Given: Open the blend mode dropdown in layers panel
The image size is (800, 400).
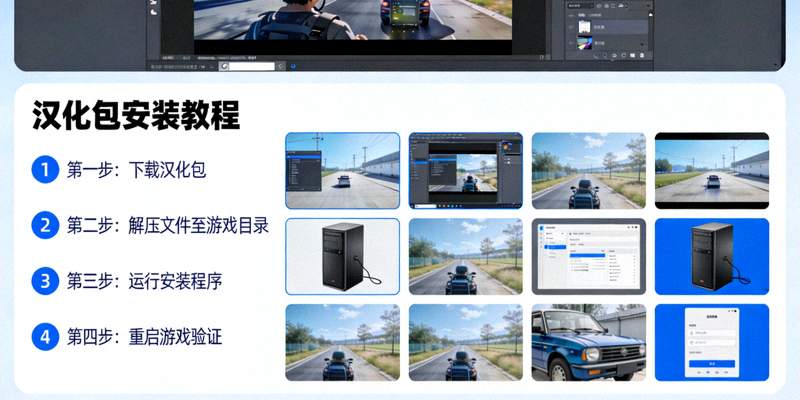Looking at the screenshot, I should (580, 5).
